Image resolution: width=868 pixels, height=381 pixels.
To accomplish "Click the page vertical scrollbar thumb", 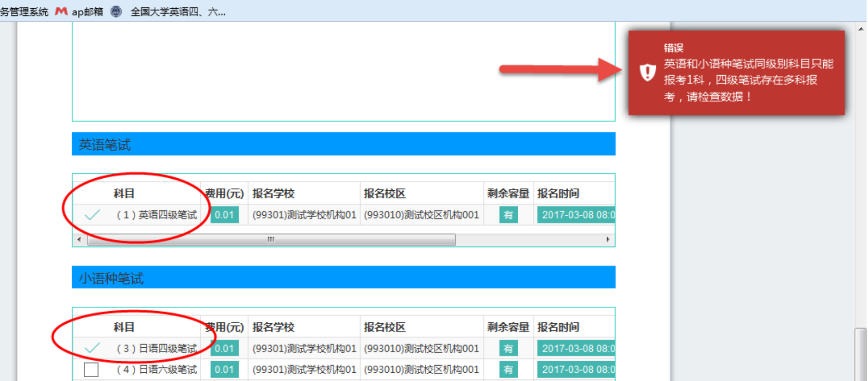I will click(861, 355).
